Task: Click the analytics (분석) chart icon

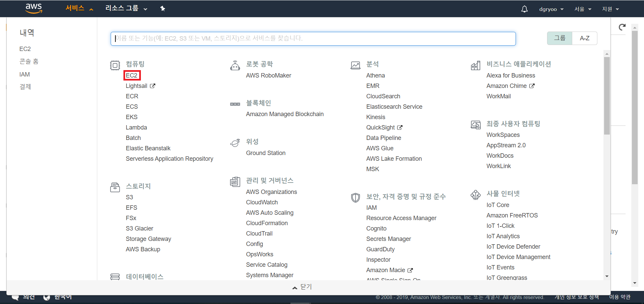Action: click(x=356, y=65)
